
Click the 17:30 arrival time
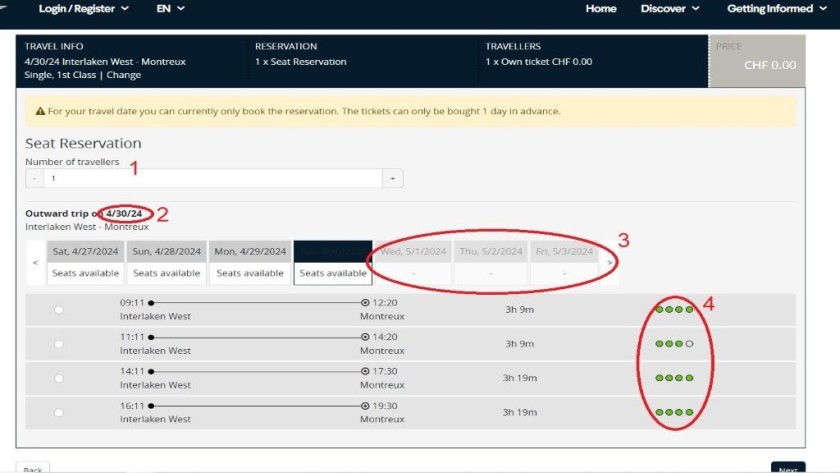point(385,371)
